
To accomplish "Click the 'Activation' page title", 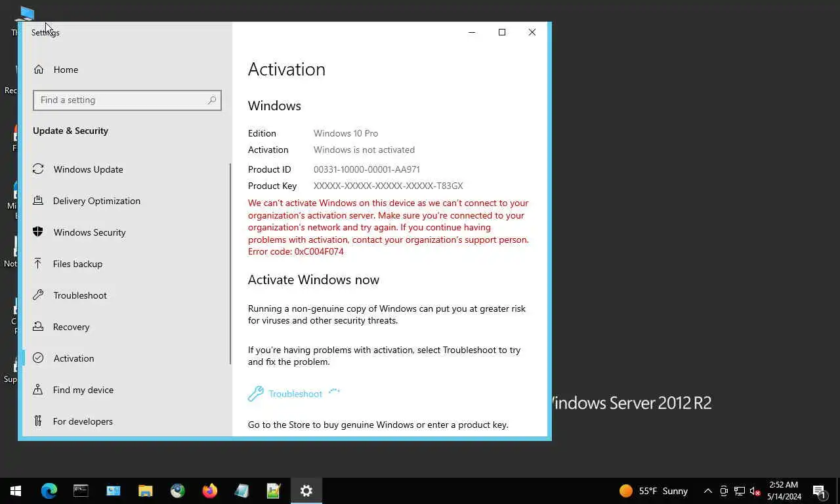I will click(x=287, y=70).
